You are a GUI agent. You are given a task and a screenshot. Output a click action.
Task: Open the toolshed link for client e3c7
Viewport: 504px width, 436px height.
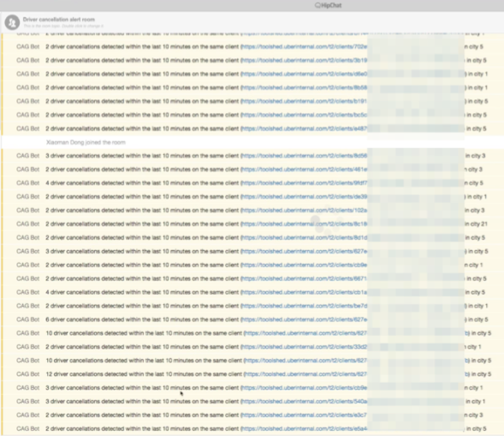click(305, 415)
